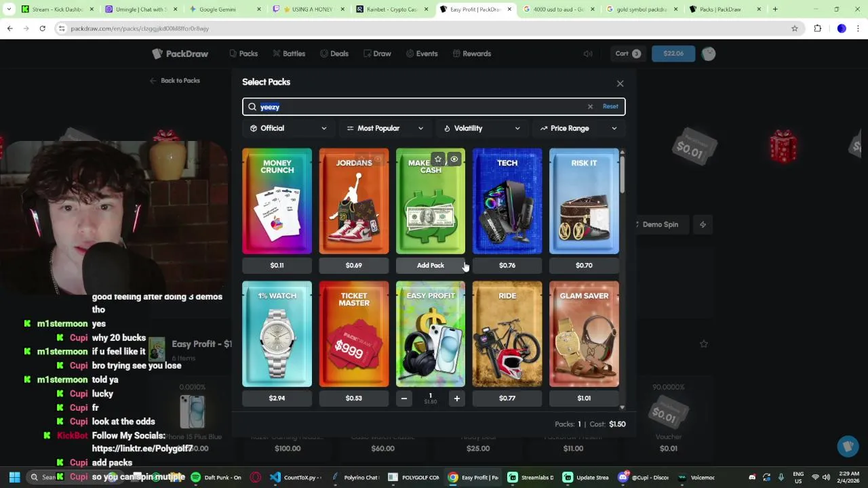Select the Risk It pack card
This screenshot has height=488, width=868.
584,201
